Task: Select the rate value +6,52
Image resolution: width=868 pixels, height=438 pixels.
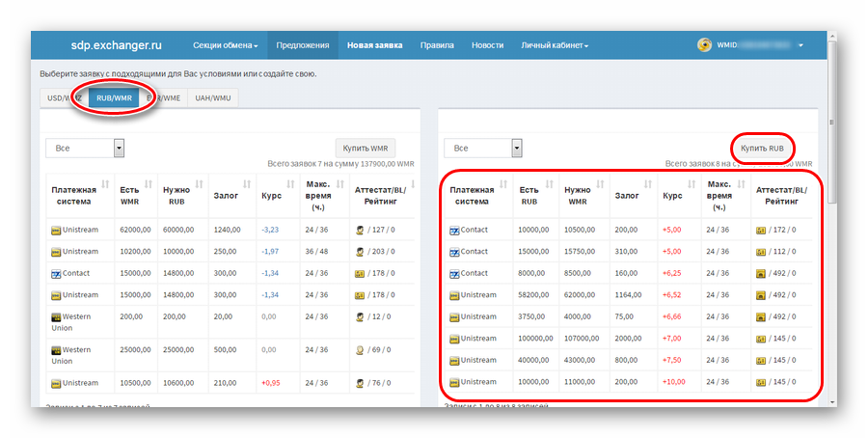Action: click(x=672, y=295)
